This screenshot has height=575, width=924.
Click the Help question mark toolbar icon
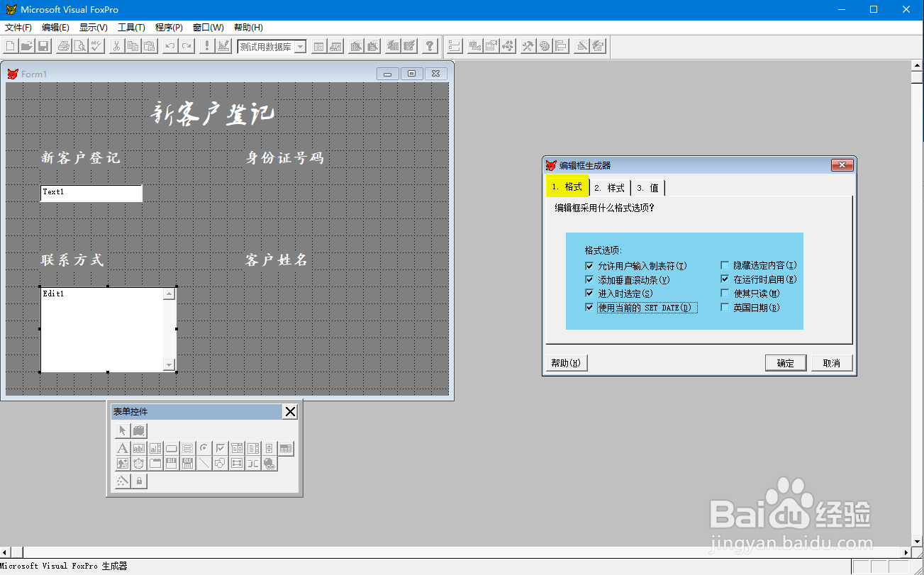point(430,46)
